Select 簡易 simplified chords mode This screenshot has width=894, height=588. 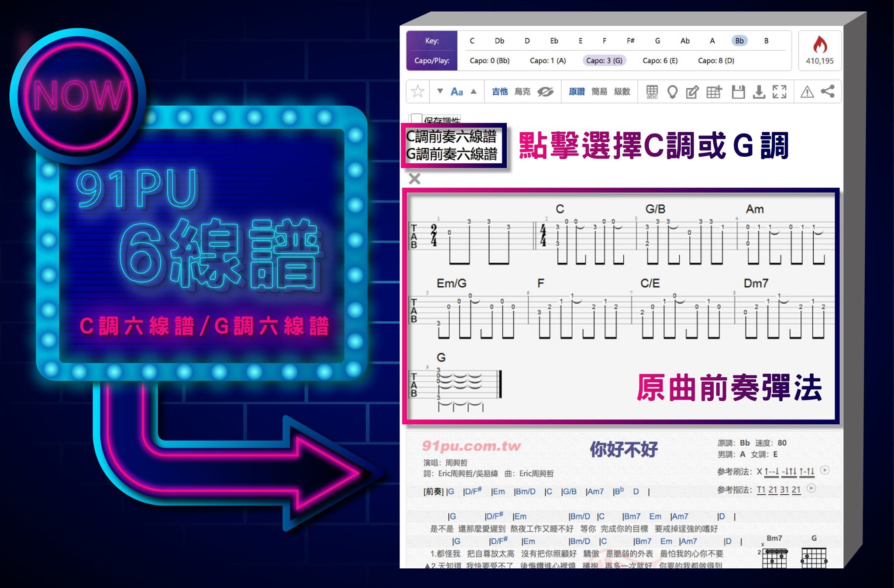599,92
